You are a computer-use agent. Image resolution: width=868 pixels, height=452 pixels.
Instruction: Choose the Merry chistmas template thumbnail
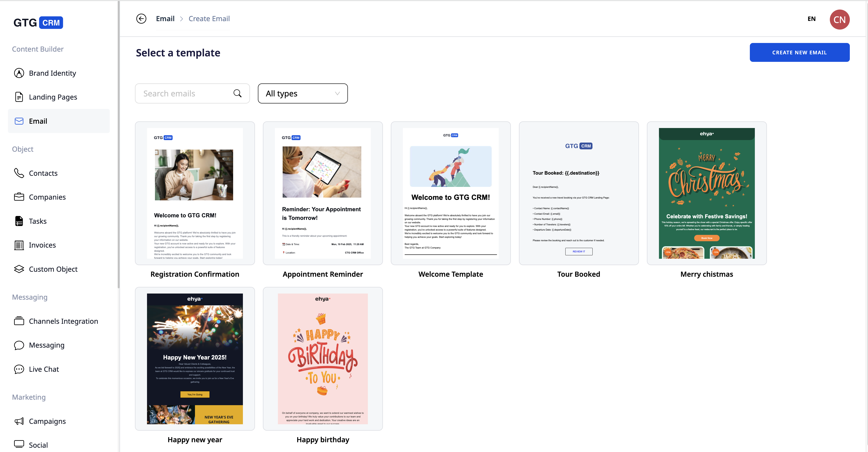pos(707,193)
